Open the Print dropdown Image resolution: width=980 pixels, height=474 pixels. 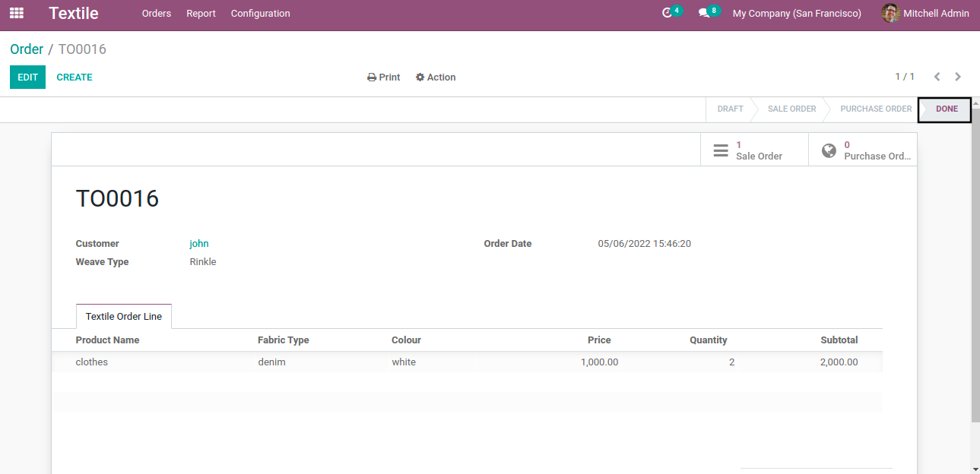pyautogui.click(x=384, y=77)
